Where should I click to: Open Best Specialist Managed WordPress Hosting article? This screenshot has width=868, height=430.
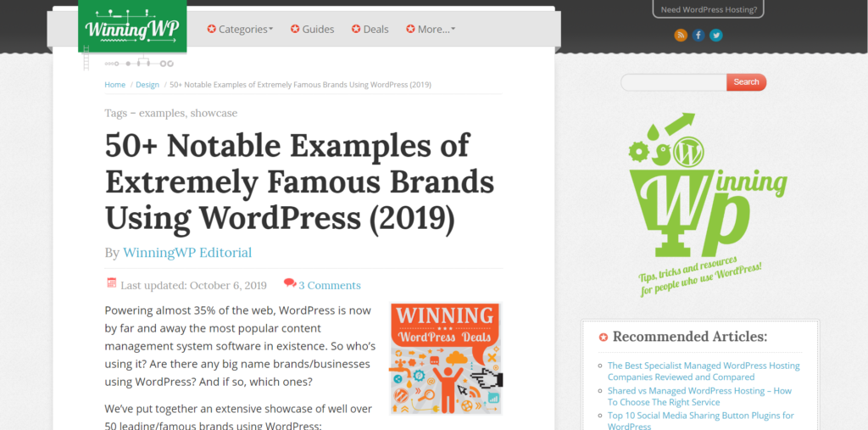704,371
